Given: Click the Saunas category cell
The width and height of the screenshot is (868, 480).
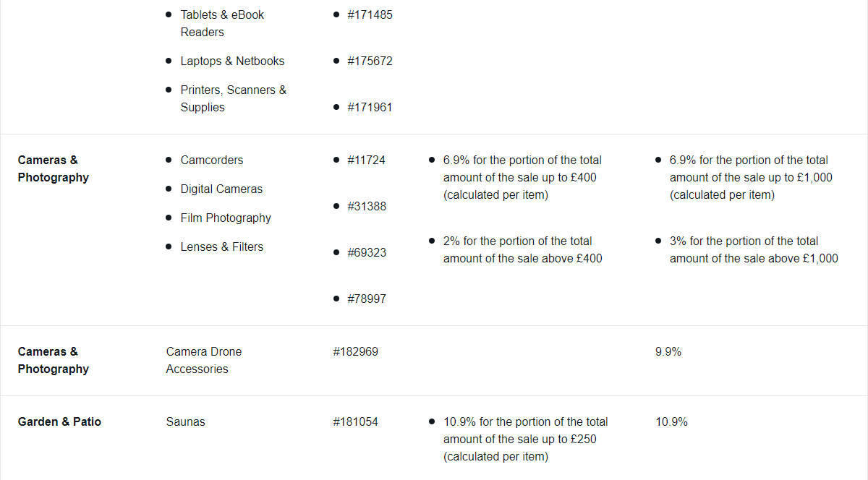Looking at the screenshot, I should point(185,421).
